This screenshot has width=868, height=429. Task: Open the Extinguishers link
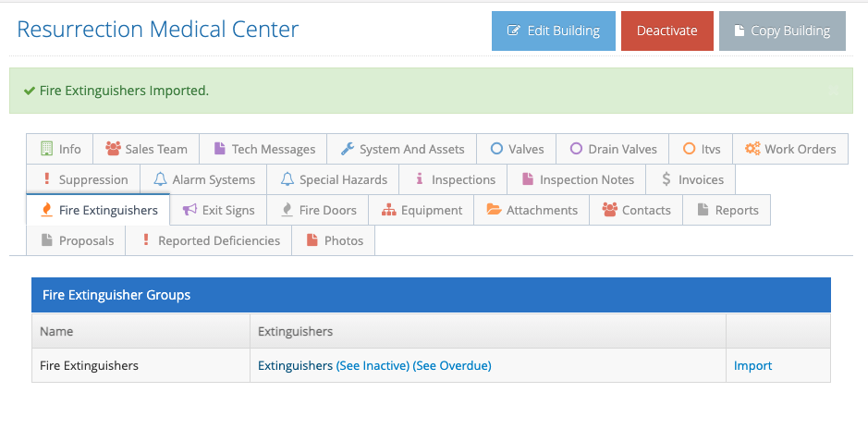[295, 365]
